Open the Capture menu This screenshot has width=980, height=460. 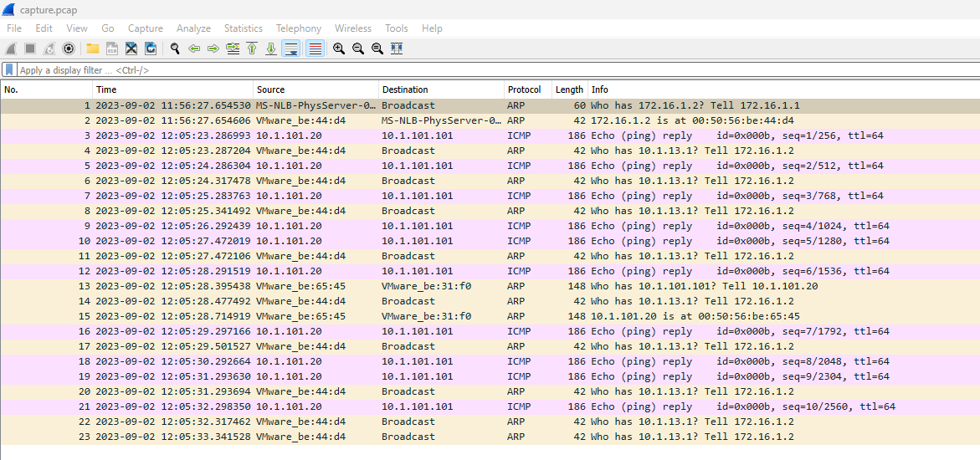145,28
